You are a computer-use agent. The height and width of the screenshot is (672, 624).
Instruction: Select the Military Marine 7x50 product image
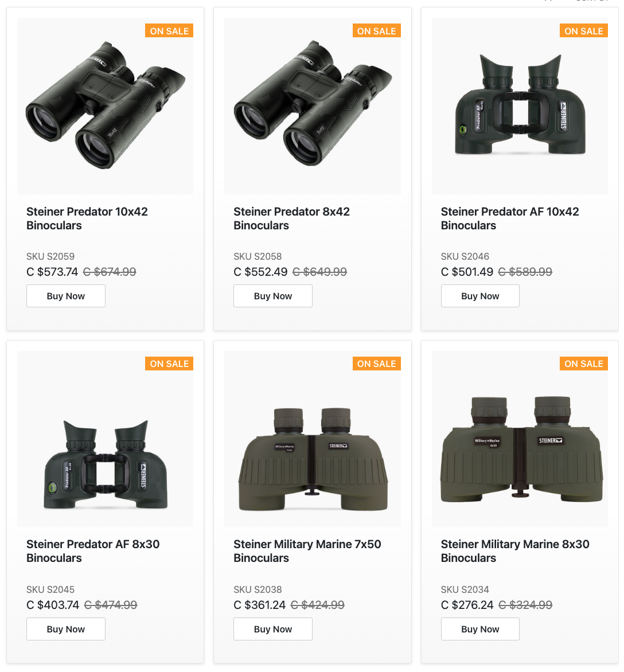(313, 439)
